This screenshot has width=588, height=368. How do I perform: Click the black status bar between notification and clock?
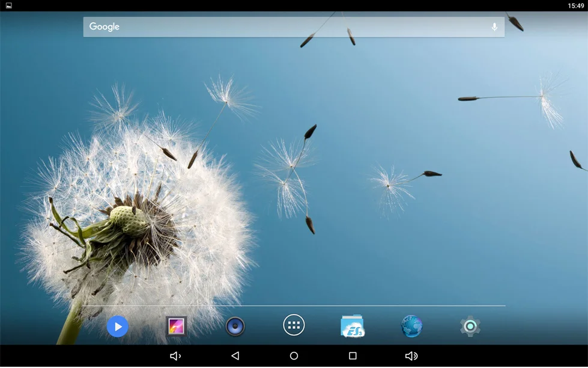[x=288, y=5]
